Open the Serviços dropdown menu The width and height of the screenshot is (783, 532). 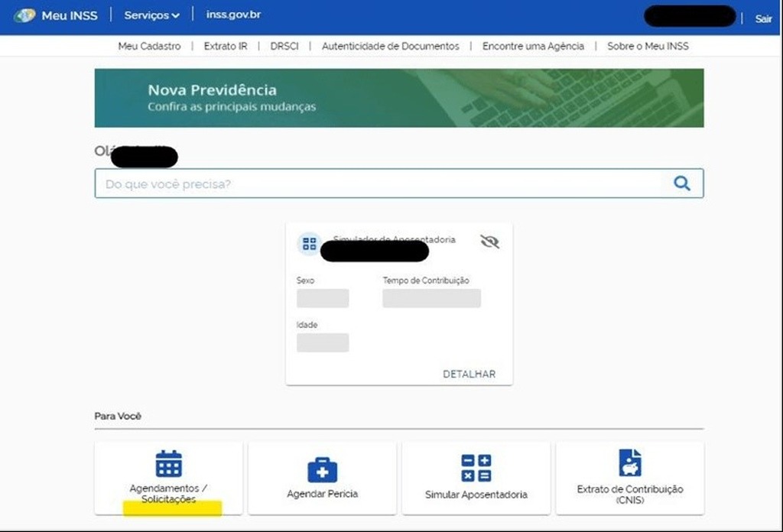(x=152, y=15)
